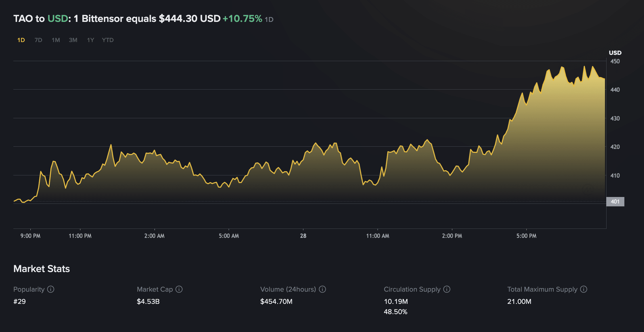644x332 pixels.
Task: Click the Circulation Supply info icon
Action: (447, 289)
